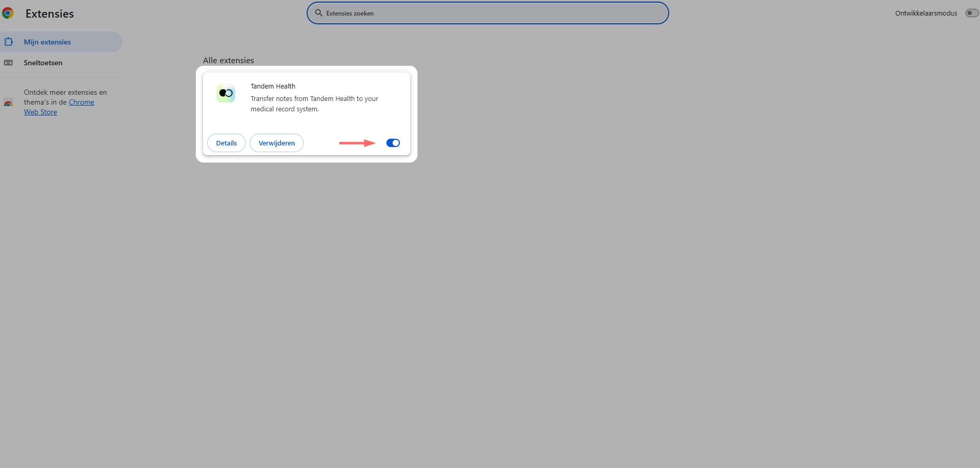Click the Alle extensies heading
This screenshot has height=468, width=980.
click(x=228, y=60)
